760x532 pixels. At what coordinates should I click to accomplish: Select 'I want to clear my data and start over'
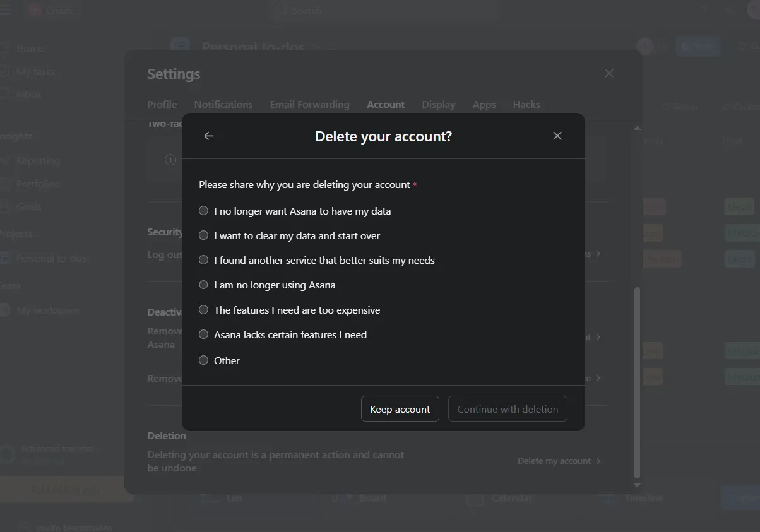point(289,235)
